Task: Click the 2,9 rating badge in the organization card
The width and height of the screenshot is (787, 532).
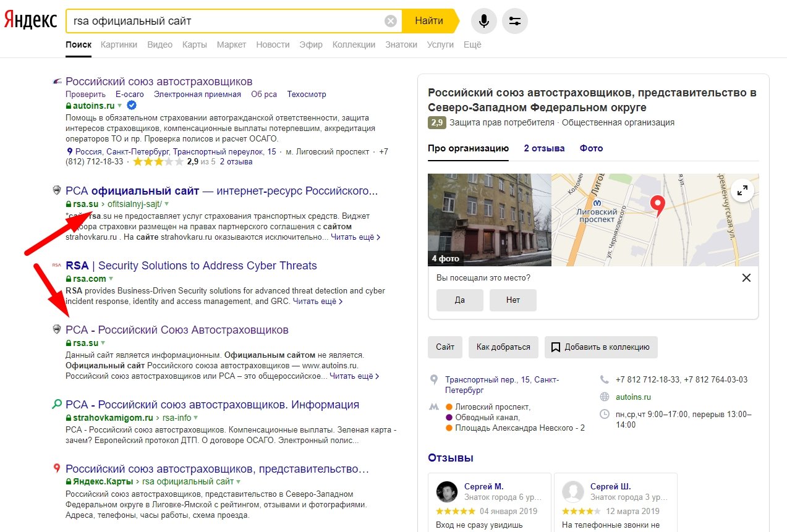Action: click(436, 122)
